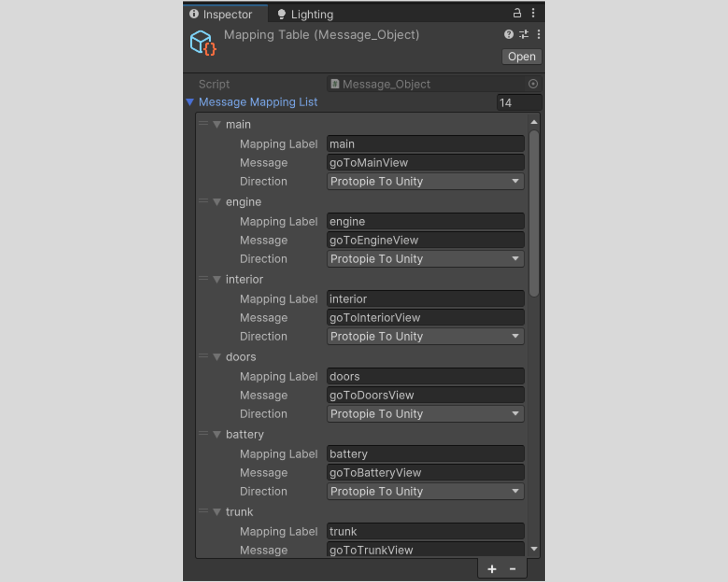
Task: Click the Open button
Action: (520, 56)
